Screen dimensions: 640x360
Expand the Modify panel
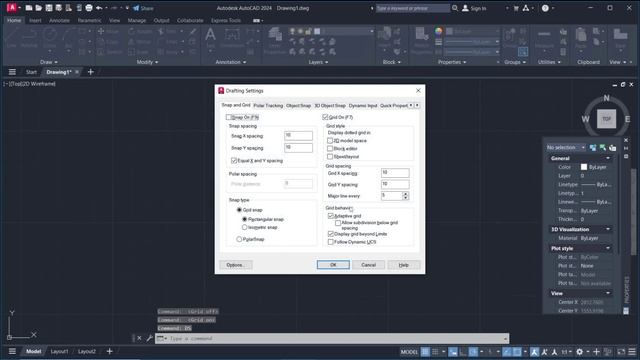(147, 62)
